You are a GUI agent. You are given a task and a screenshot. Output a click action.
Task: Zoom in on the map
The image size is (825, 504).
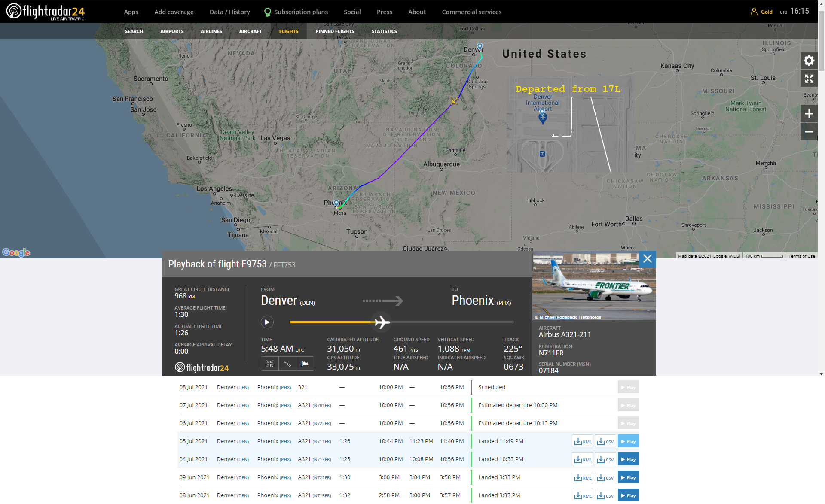click(x=809, y=114)
